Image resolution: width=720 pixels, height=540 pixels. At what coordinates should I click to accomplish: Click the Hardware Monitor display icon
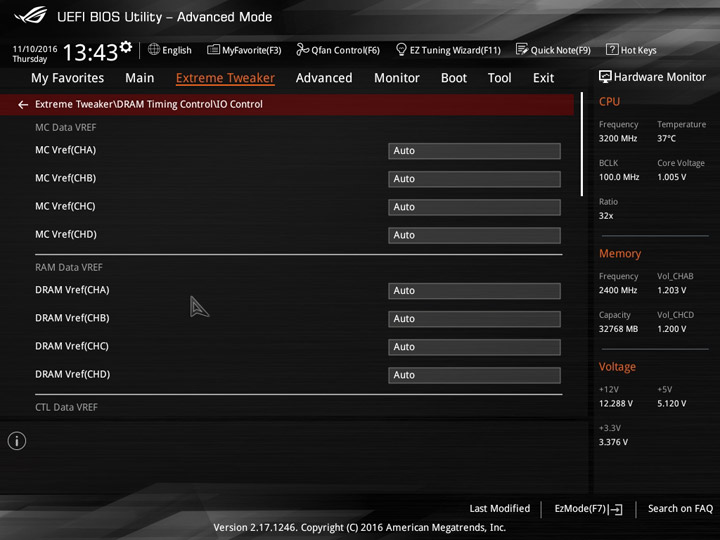coord(605,77)
